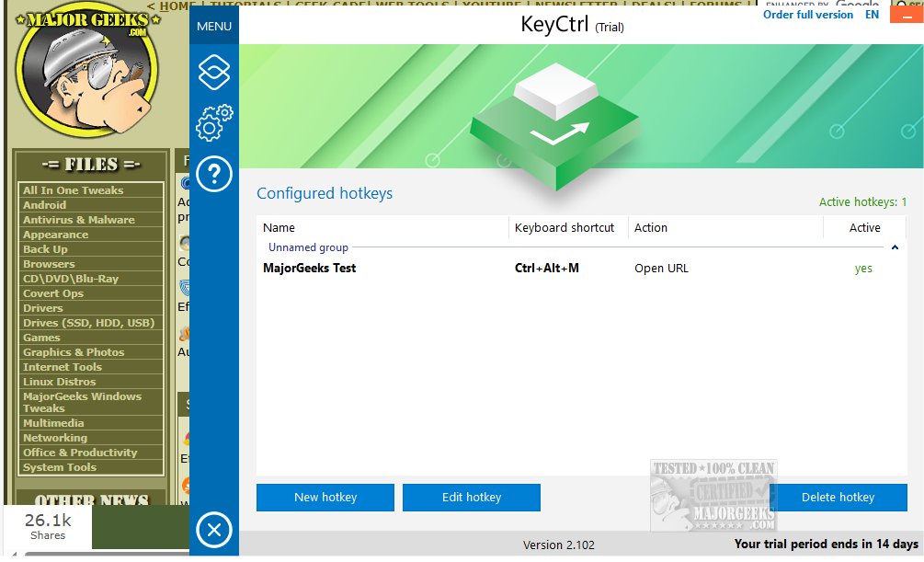Image resolution: width=924 pixels, height=562 pixels.
Task: Click the circled X close icon in sidebar
Action: [214, 530]
